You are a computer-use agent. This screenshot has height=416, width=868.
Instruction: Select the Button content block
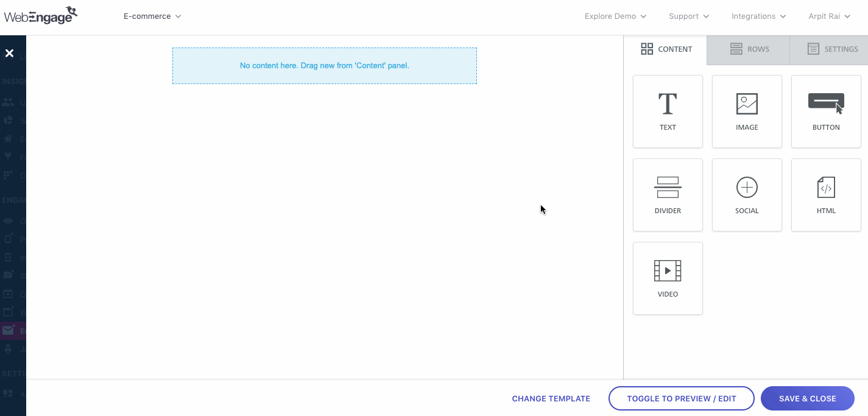click(826, 111)
